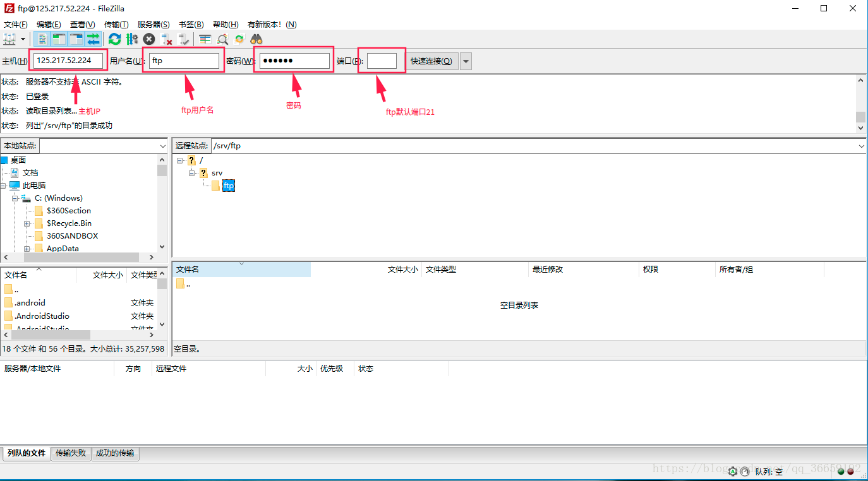The width and height of the screenshot is (868, 481).
Task: Refresh file and folder lists
Action: point(114,39)
